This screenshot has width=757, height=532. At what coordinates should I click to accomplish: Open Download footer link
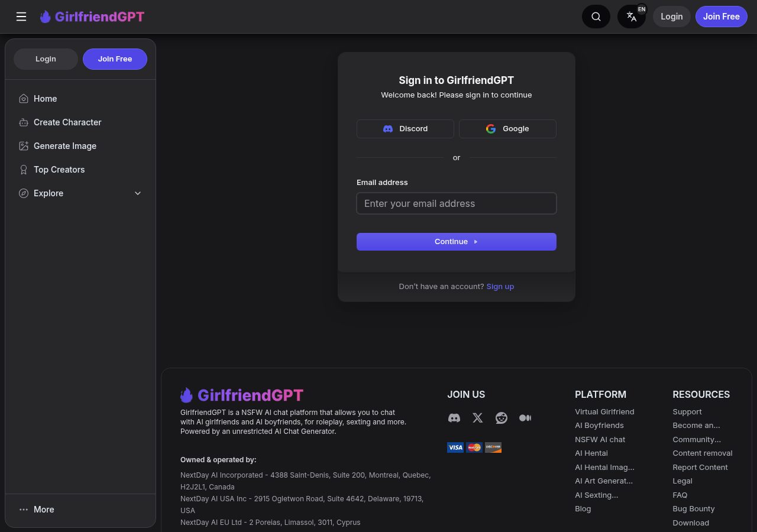(691, 523)
